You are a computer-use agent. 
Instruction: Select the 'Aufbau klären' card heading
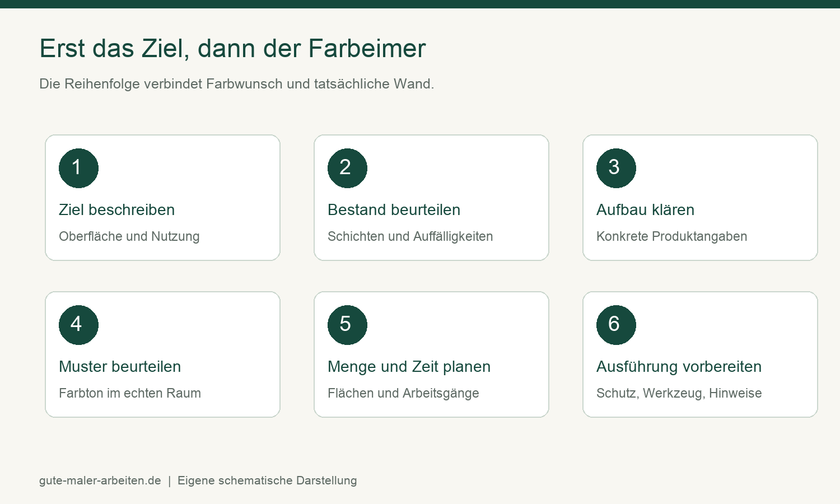[x=646, y=210]
